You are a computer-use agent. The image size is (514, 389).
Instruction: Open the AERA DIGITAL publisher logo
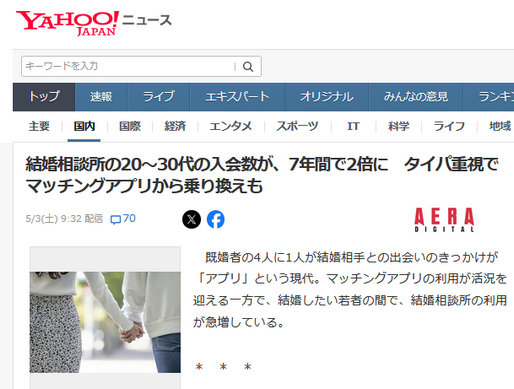click(444, 219)
